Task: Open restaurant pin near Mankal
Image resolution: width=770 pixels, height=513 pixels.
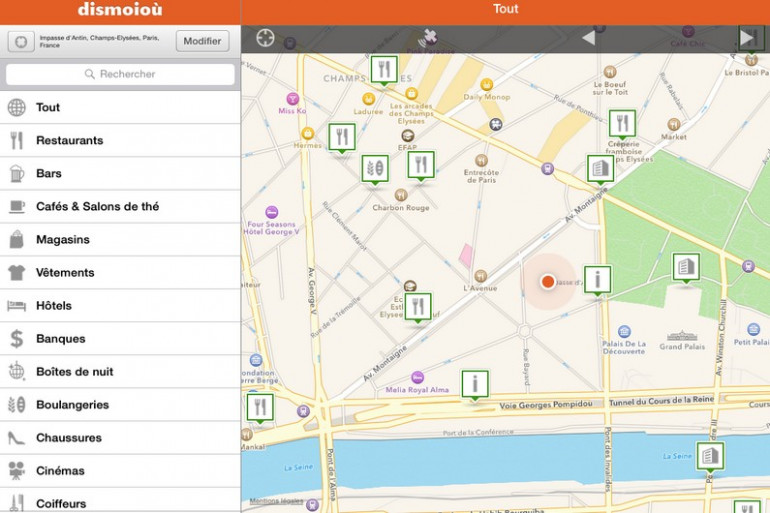Action: (260, 409)
